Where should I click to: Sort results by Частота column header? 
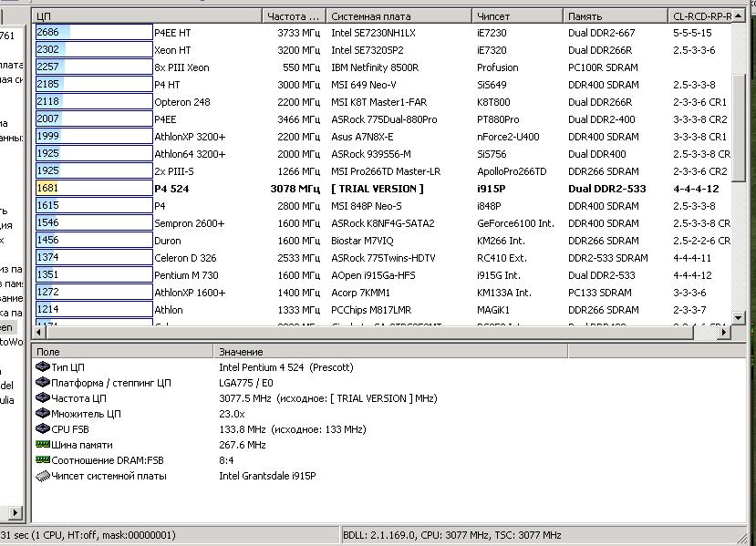294,16
